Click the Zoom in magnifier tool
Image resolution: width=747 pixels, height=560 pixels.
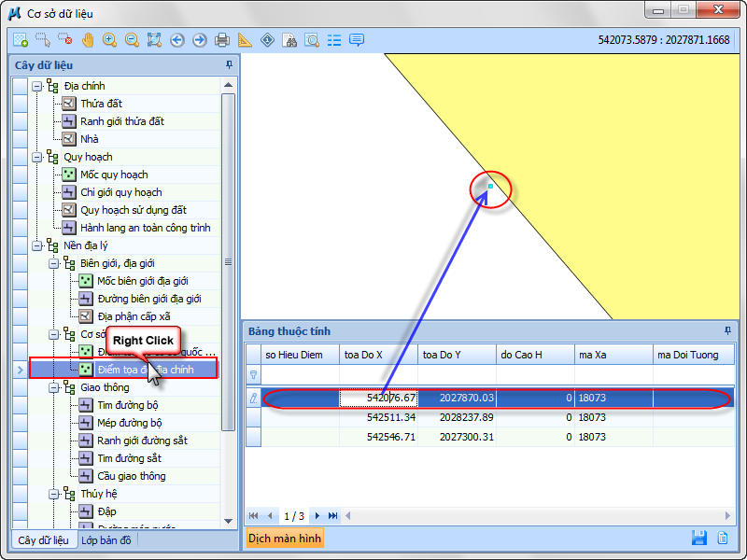click(x=110, y=40)
